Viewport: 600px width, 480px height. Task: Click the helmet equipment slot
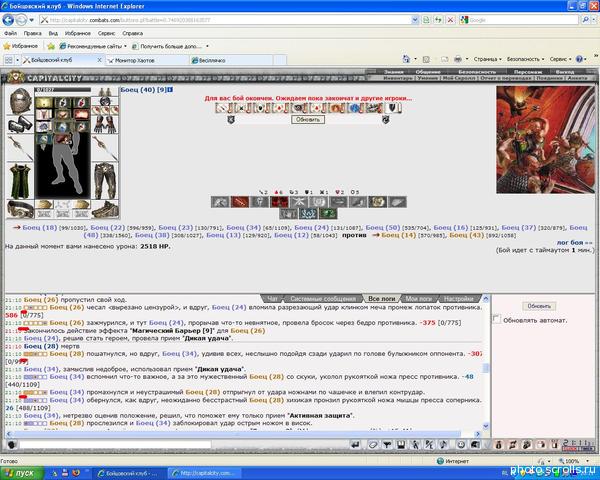tap(20, 101)
